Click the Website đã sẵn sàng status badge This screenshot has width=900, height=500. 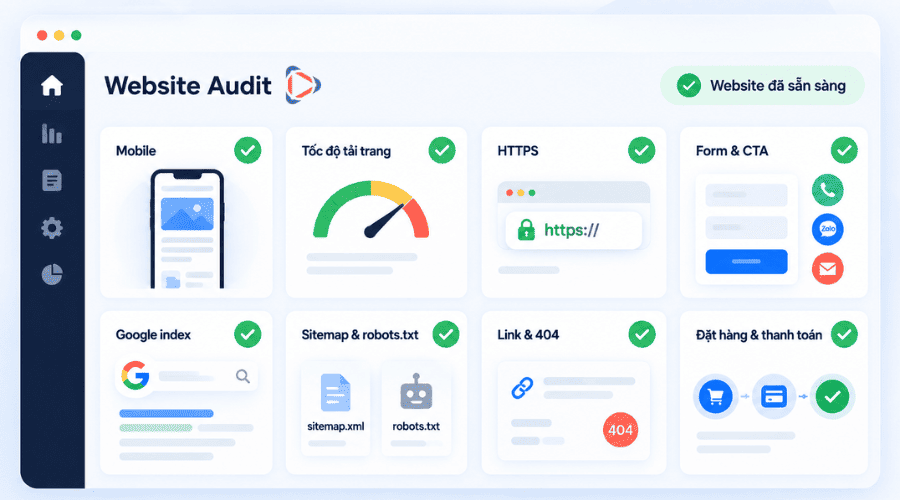pos(762,86)
